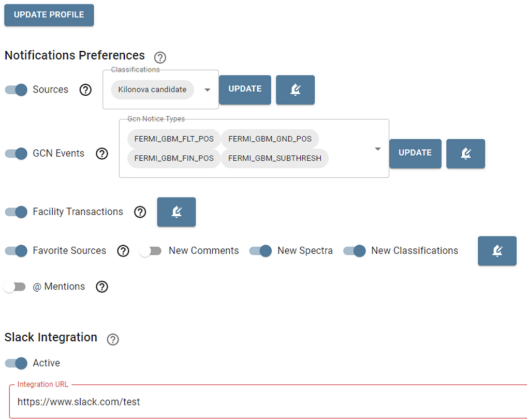
Task: View help for Facility Transactions
Action: tap(140, 212)
